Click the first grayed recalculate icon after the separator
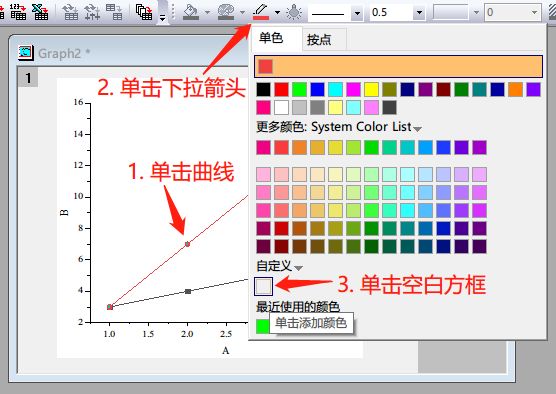Screen dimensions: 556x394 tap(70, 11)
